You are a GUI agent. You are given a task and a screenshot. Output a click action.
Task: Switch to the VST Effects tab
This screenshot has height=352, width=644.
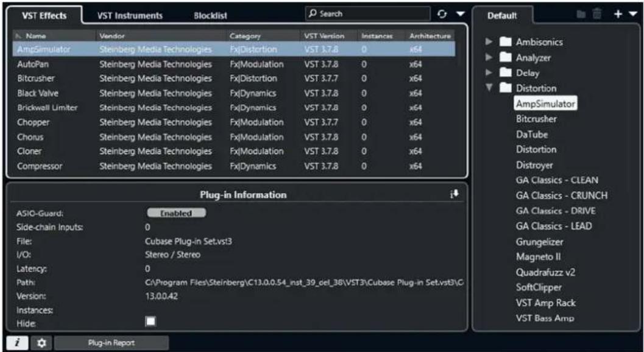coord(44,16)
